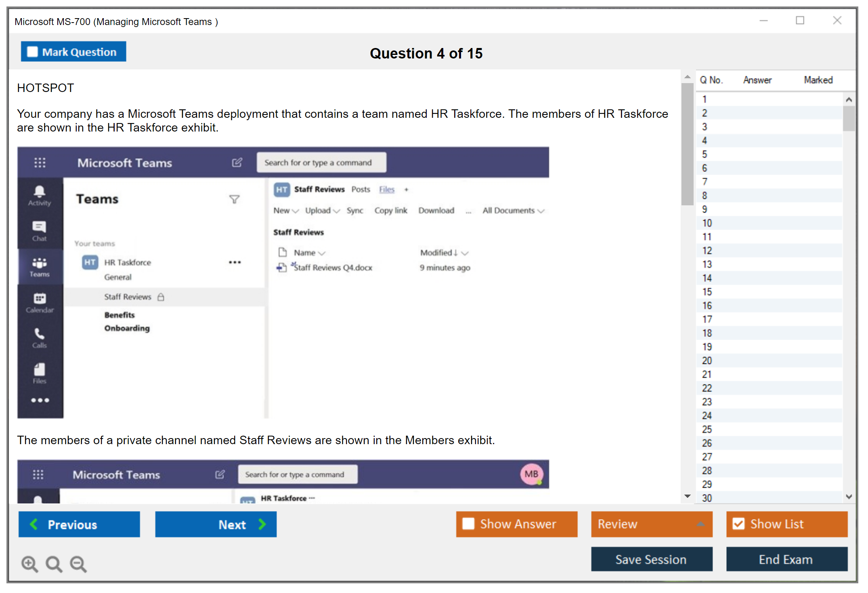
Task: Go to the Next question
Action: coord(216,524)
